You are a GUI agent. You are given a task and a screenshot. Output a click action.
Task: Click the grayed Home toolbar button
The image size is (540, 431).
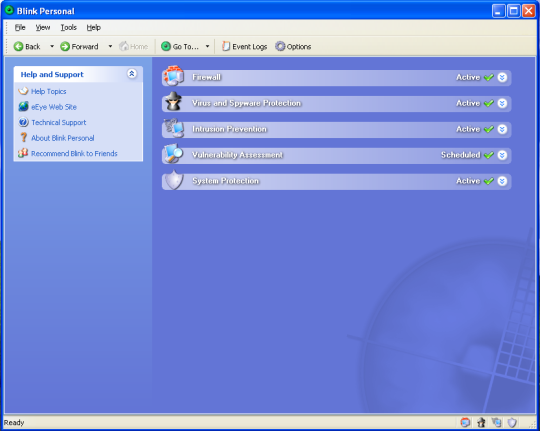pyautogui.click(x=134, y=47)
